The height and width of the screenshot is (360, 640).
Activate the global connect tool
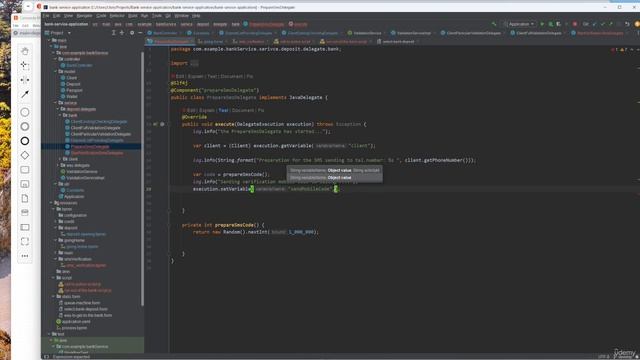[x=25, y=94]
